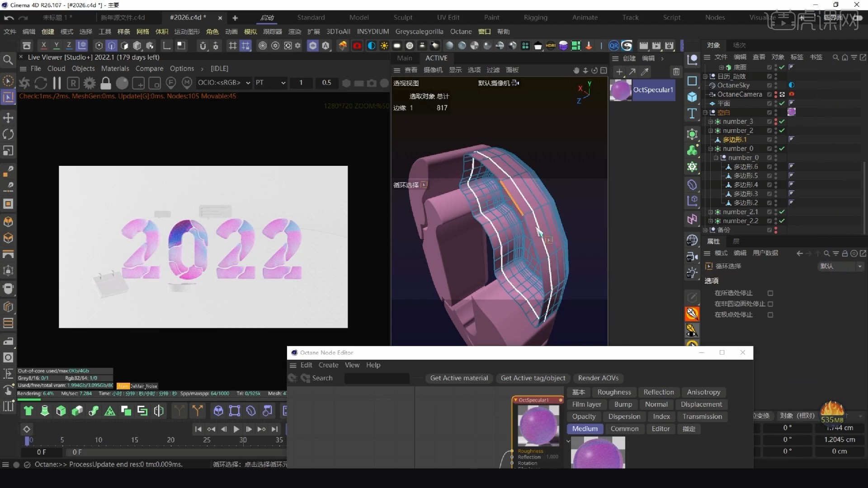
Task: Select the Text spline tool icon
Action: pyautogui.click(x=692, y=113)
